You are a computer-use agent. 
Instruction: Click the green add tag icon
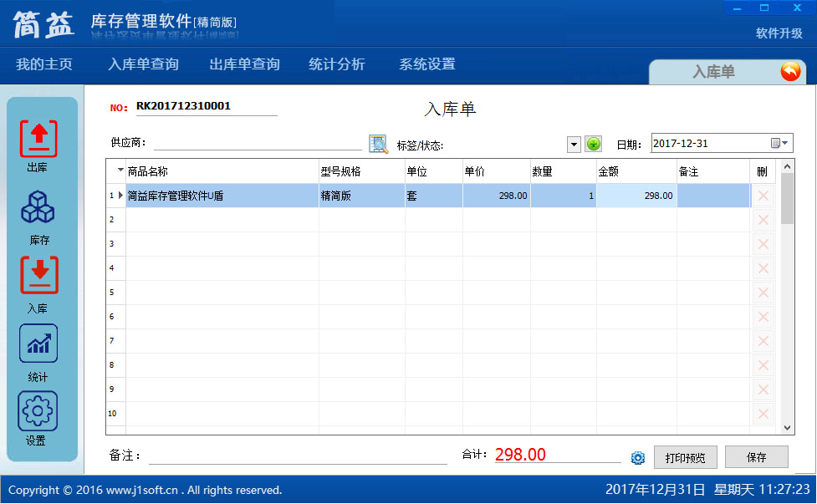tap(593, 144)
